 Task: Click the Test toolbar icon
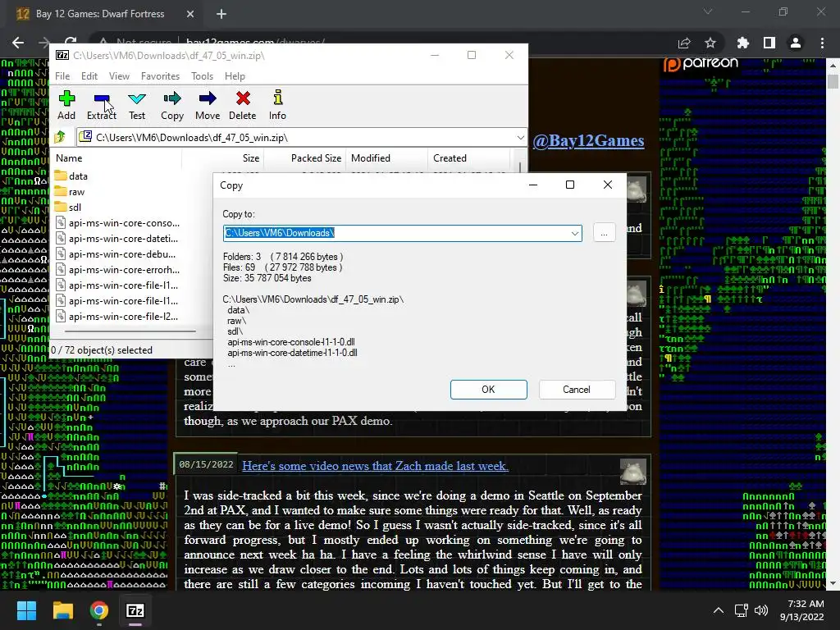137,105
